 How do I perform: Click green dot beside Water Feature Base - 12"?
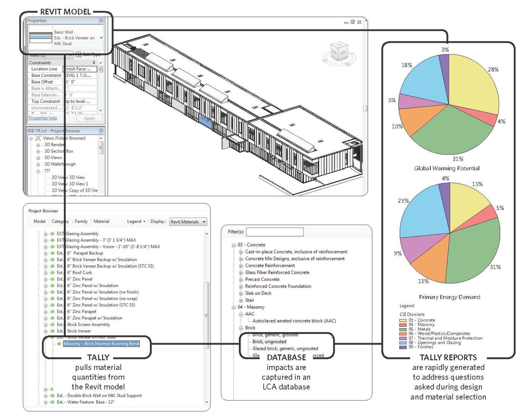(52, 402)
